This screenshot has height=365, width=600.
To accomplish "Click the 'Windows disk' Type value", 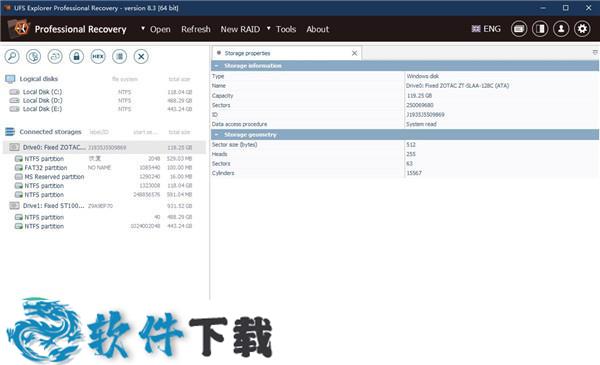I will point(422,76).
